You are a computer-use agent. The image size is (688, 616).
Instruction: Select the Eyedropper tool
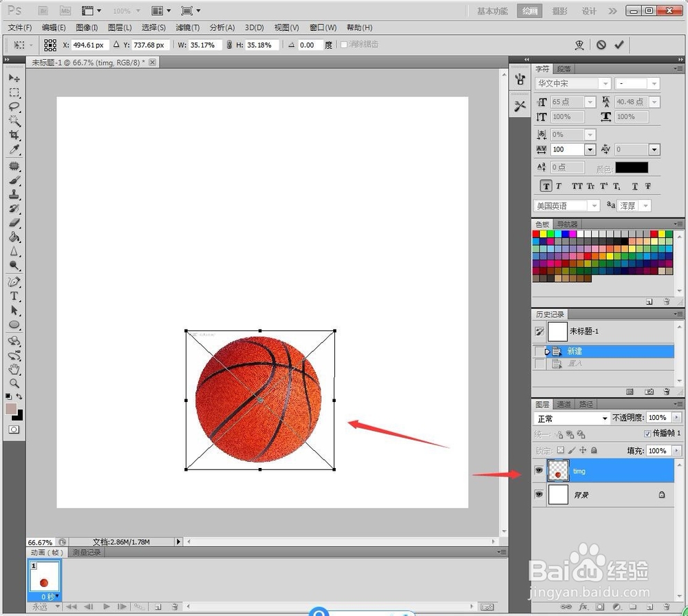(x=14, y=149)
